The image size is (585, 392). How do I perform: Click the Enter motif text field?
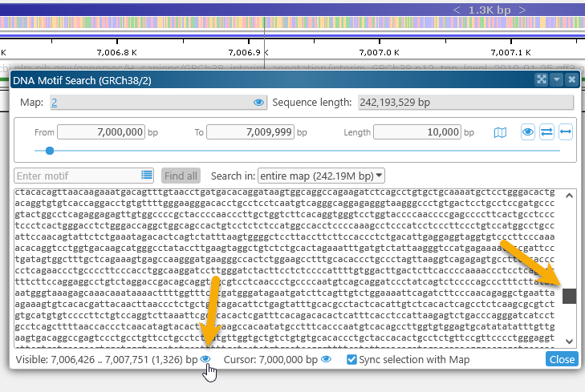click(x=78, y=175)
